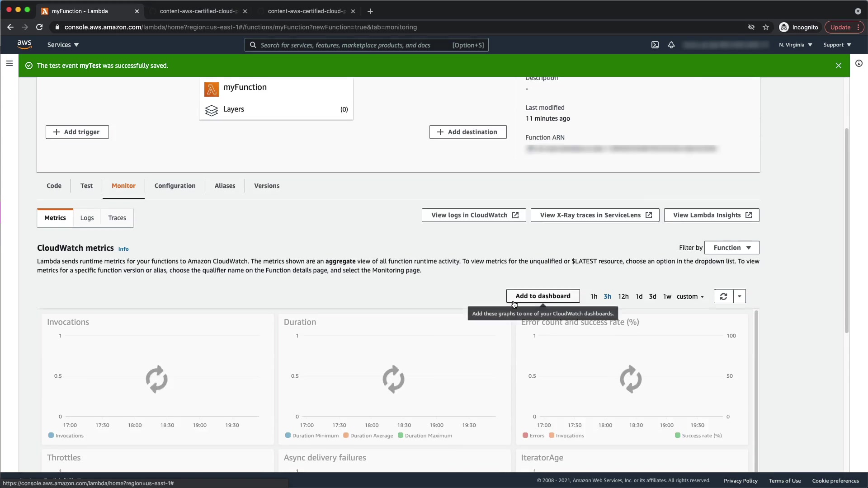Reload the browser page
The image size is (868, 488).
pyautogui.click(x=39, y=27)
